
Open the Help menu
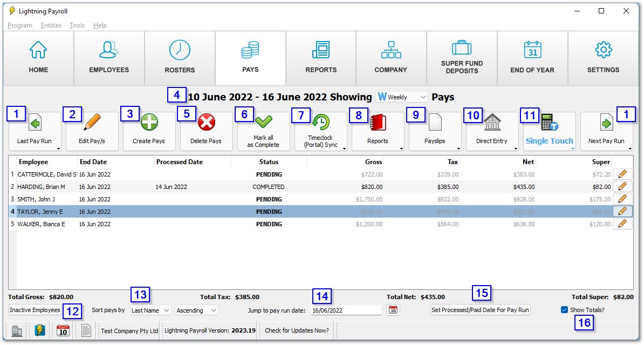tap(100, 25)
